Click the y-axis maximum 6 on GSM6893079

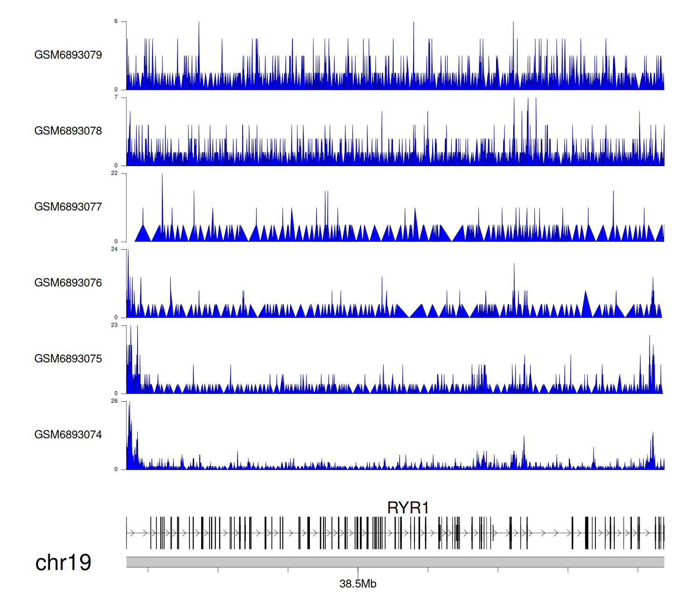pyautogui.click(x=116, y=21)
